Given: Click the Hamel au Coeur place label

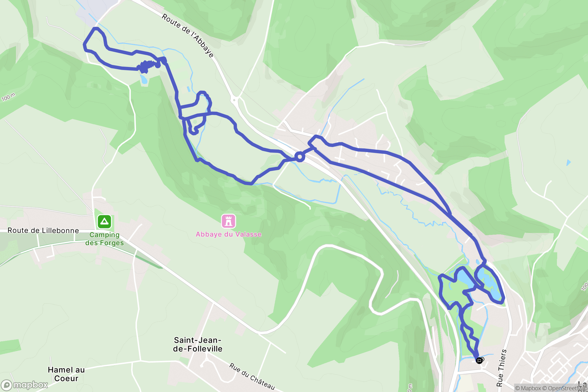Looking at the screenshot, I should point(66,374).
